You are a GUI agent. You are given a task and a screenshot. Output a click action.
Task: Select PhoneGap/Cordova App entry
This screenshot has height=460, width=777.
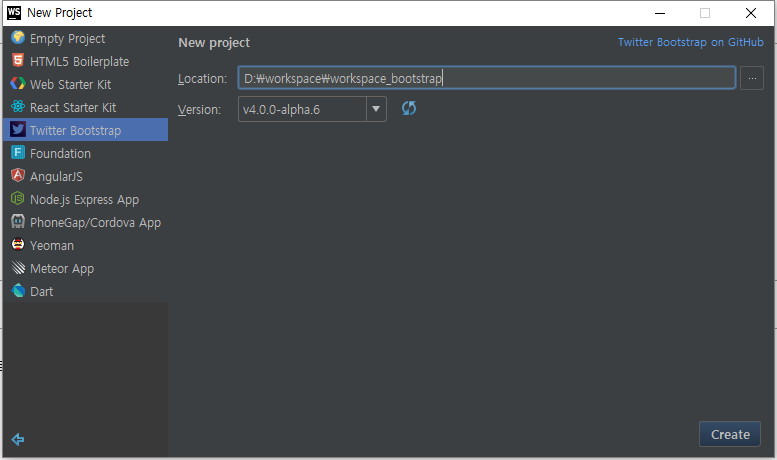coord(85,222)
